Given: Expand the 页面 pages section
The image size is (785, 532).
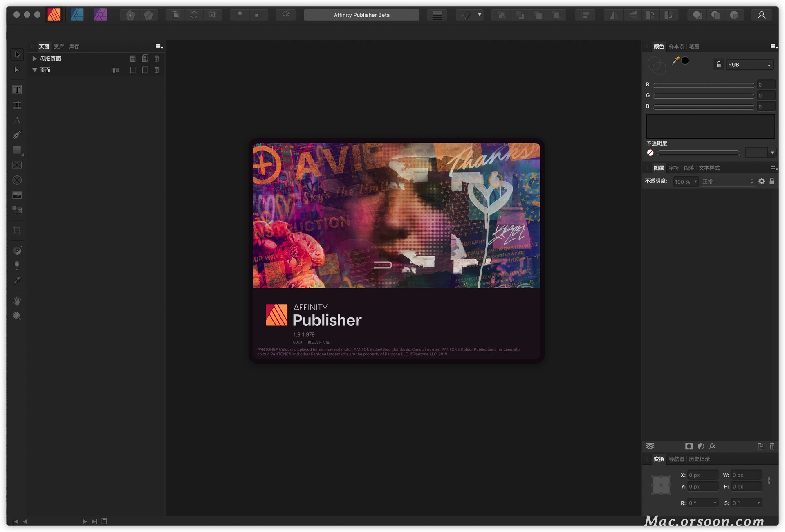Looking at the screenshot, I should pyautogui.click(x=34, y=70).
